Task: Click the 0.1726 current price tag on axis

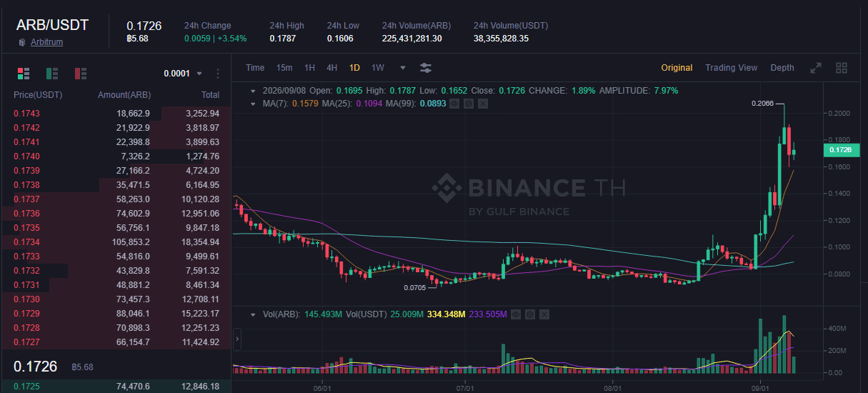Action: (843, 150)
